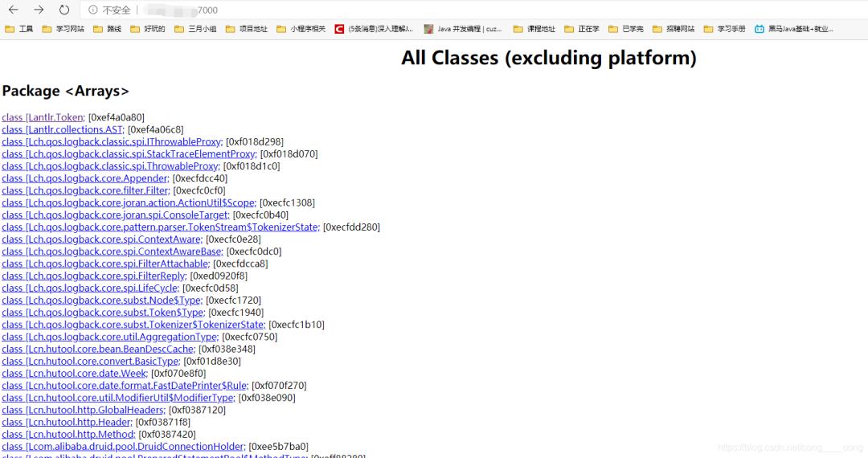Open the Java 并发编程 bookmark
The image size is (868, 458).
point(463,29)
